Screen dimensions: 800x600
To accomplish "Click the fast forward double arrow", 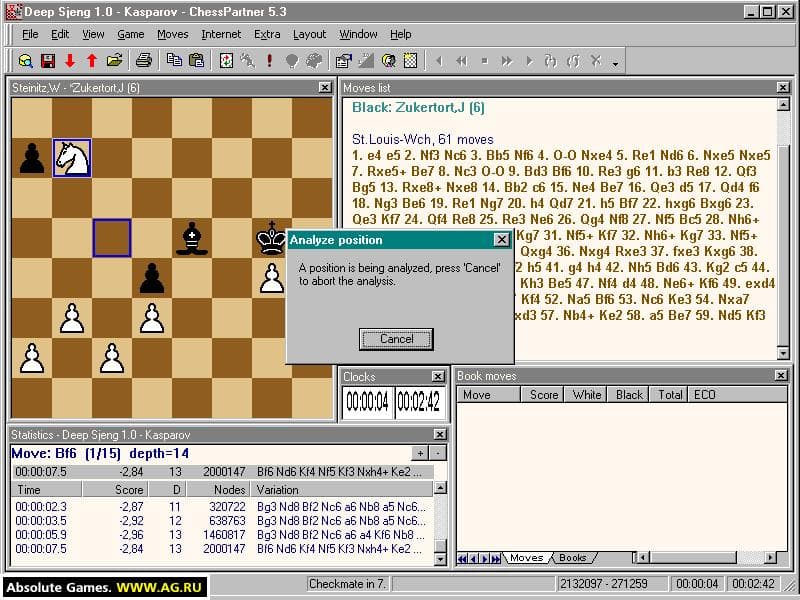I will coord(507,61).
